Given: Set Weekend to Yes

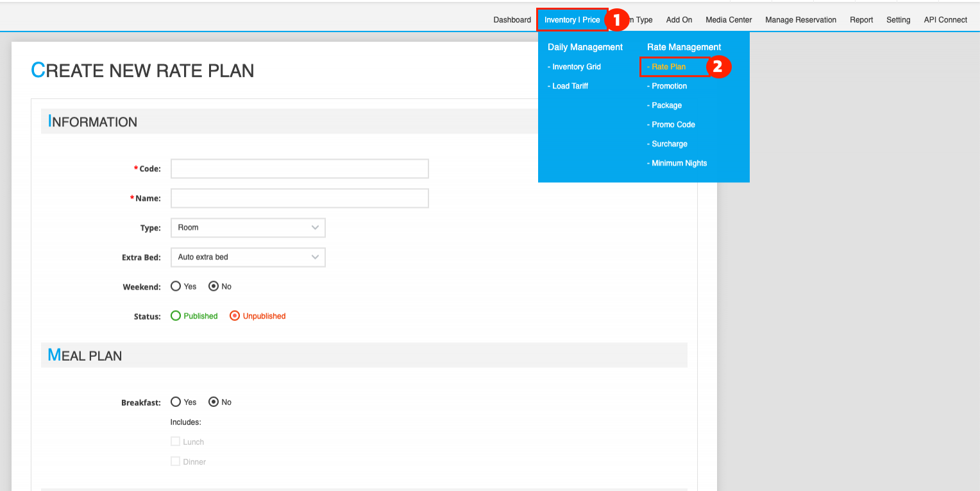Looking at the screenshot, I should 176,286.
